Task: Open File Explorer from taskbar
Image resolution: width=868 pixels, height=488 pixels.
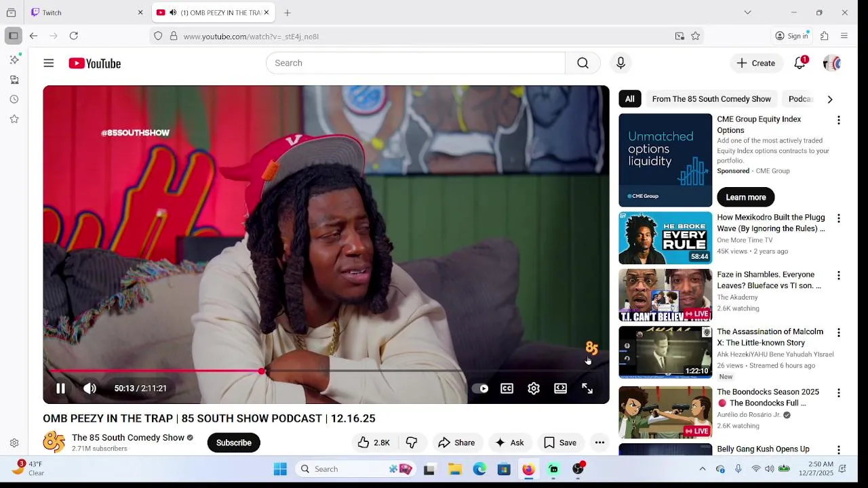Action: tap(454, 469)
